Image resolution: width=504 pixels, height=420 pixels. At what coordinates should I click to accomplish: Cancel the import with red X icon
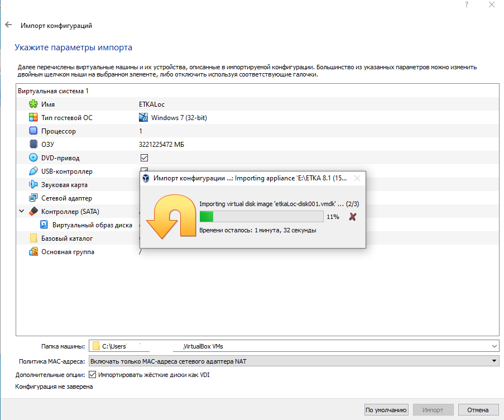(353, 217)
